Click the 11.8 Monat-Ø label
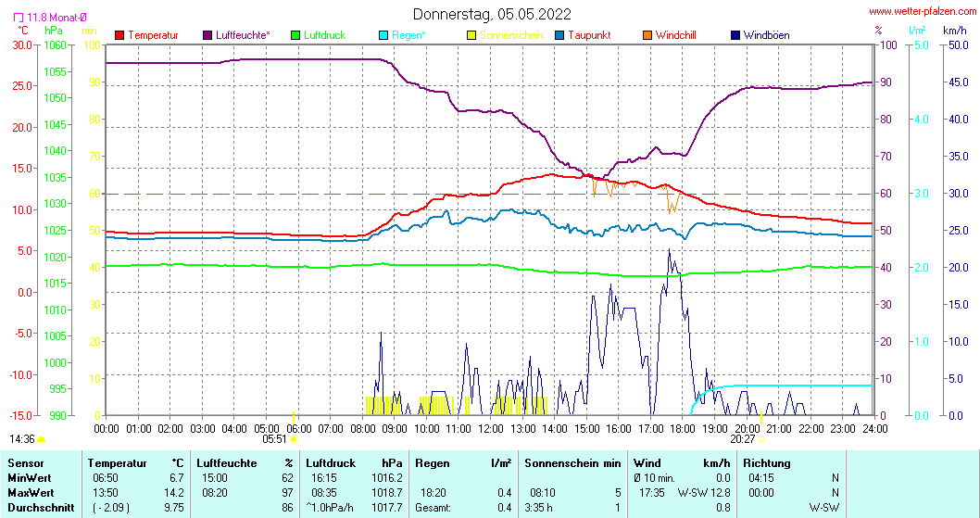 click(57, 18)
